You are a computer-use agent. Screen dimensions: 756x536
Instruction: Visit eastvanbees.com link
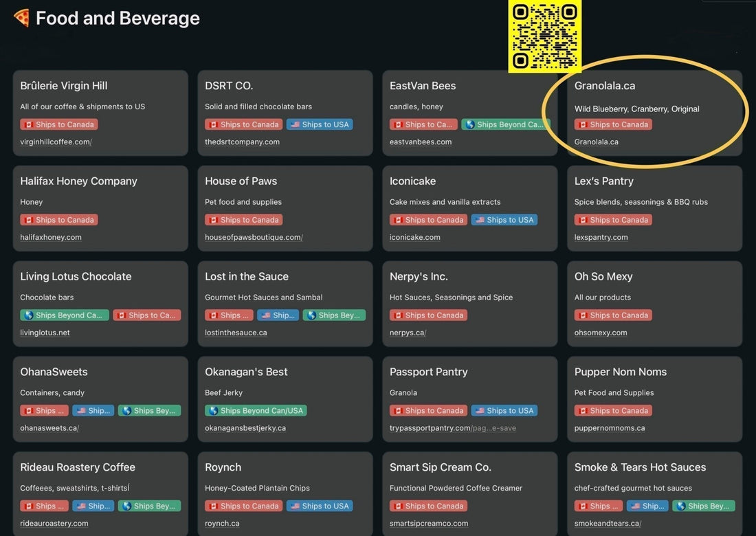point(421,142)
